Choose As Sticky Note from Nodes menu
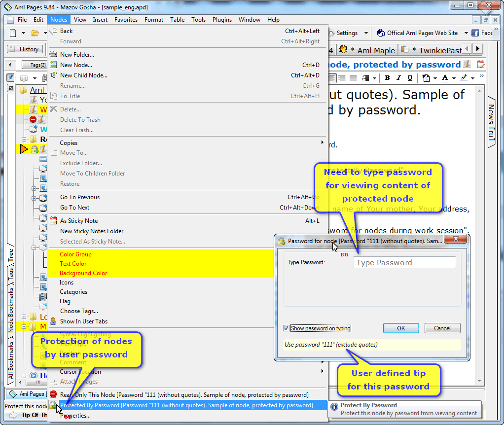The height and width of the screenshot is (425, 504). [x=188, y=221]
